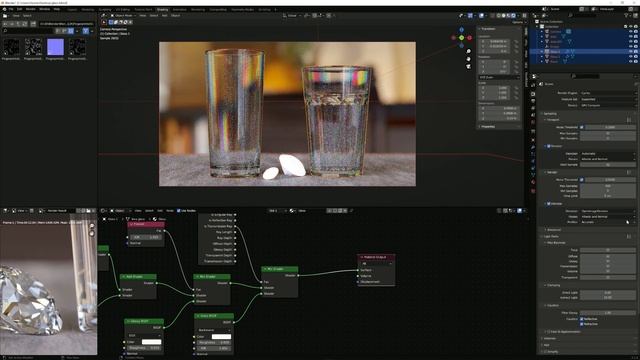Click Glass BSDF color swatch

point(221,337)
